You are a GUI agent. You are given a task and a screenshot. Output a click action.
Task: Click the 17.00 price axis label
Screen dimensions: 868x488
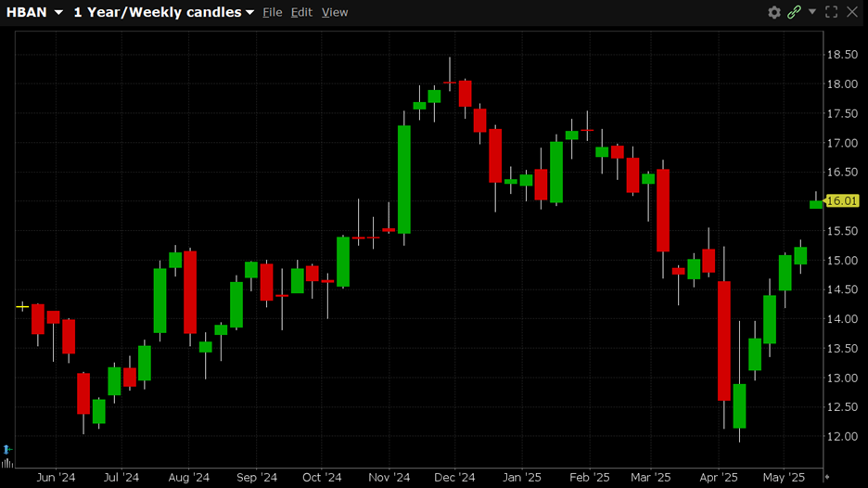click(x=842, y=143)
